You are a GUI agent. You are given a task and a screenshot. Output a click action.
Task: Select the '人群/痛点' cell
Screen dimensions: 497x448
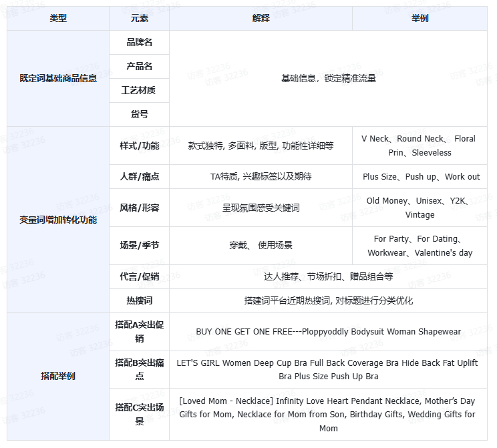139,176
